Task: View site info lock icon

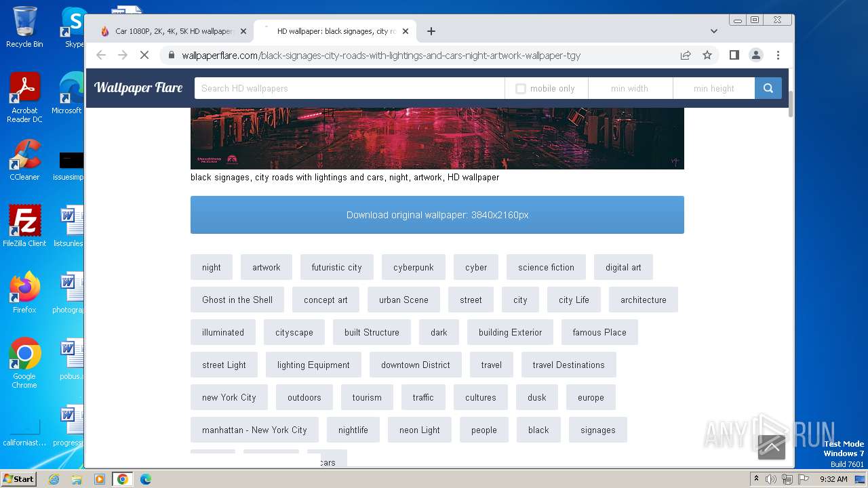Action: (171, 55)
